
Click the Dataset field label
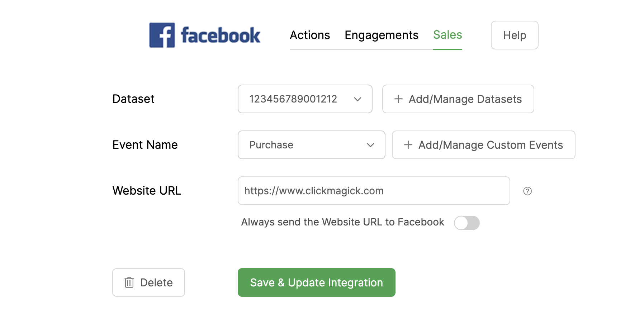133,99
